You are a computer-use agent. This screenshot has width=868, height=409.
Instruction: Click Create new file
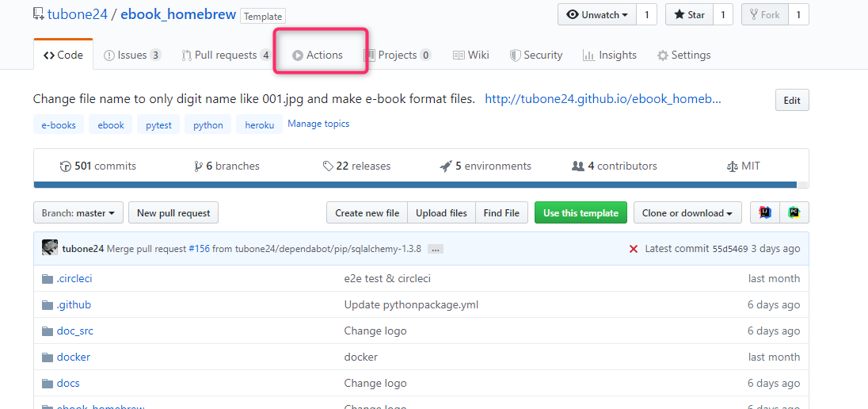tap(367, 212)
